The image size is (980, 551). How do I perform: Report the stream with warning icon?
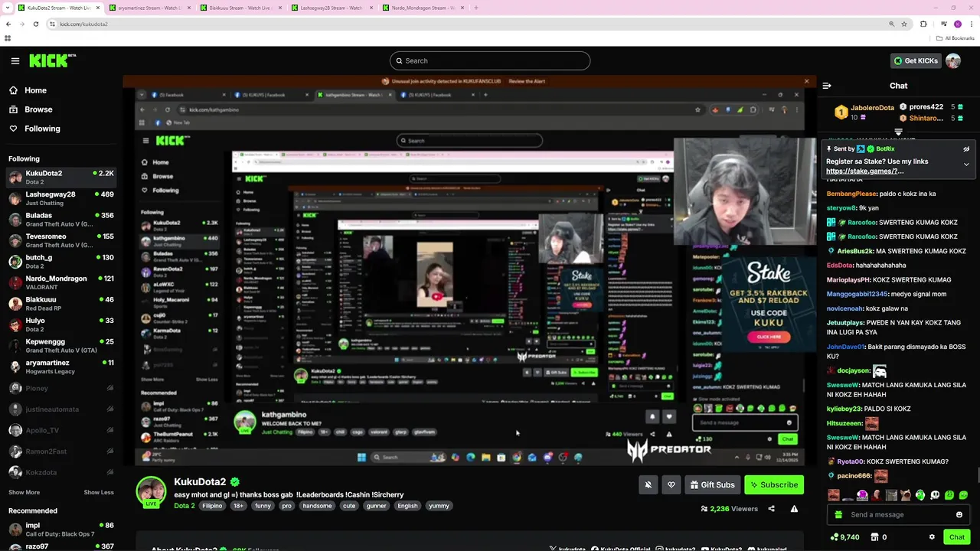pyautogui.click(x=794, y=509)
